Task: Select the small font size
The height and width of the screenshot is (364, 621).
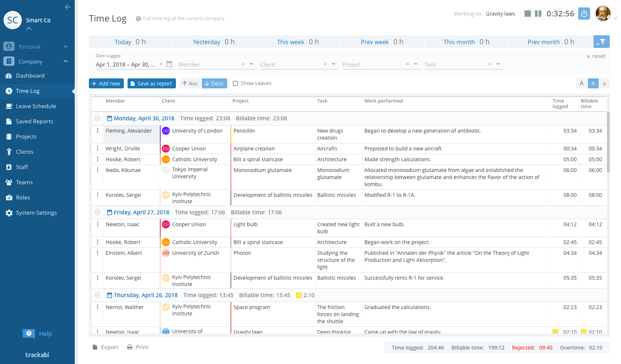Action: [x=604, y=84]
